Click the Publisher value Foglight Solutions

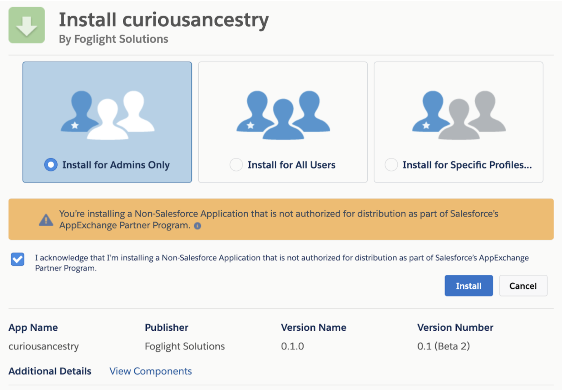(185, 346)
